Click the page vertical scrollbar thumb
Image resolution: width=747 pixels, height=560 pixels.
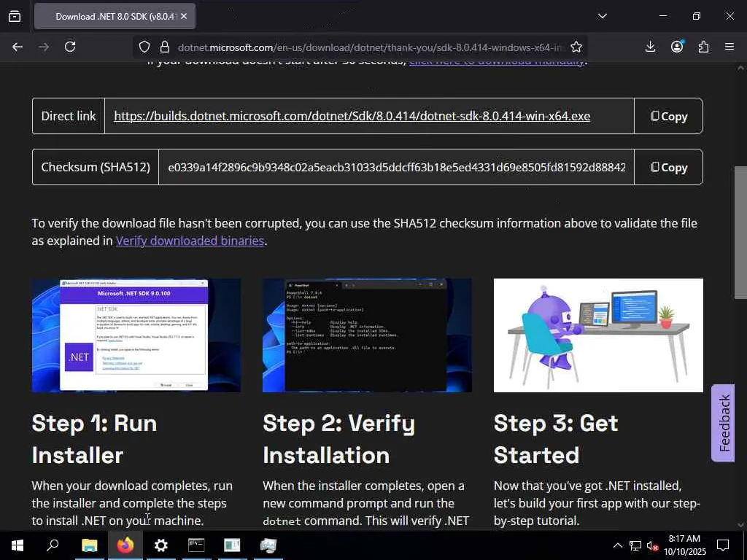(x=740, y=233)
